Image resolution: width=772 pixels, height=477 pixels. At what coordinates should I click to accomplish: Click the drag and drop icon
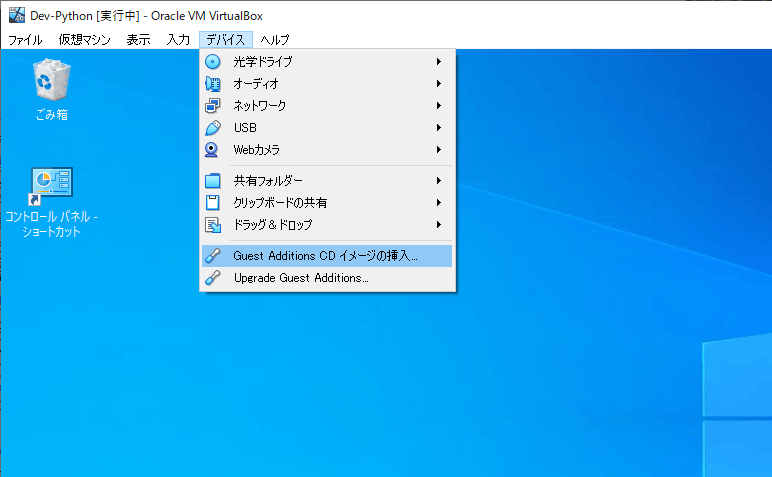click(x=213, y=224)
